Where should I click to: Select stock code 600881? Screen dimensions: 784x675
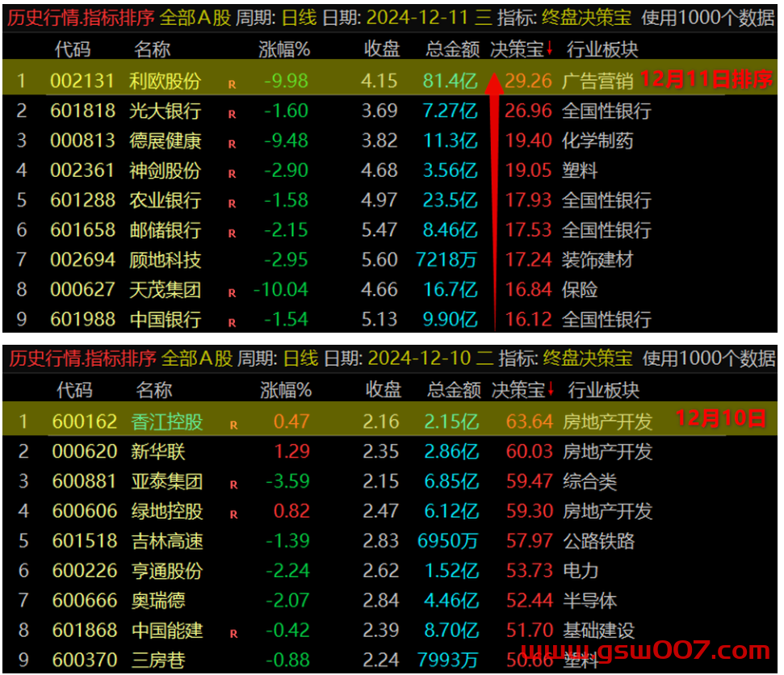(85, 481)
